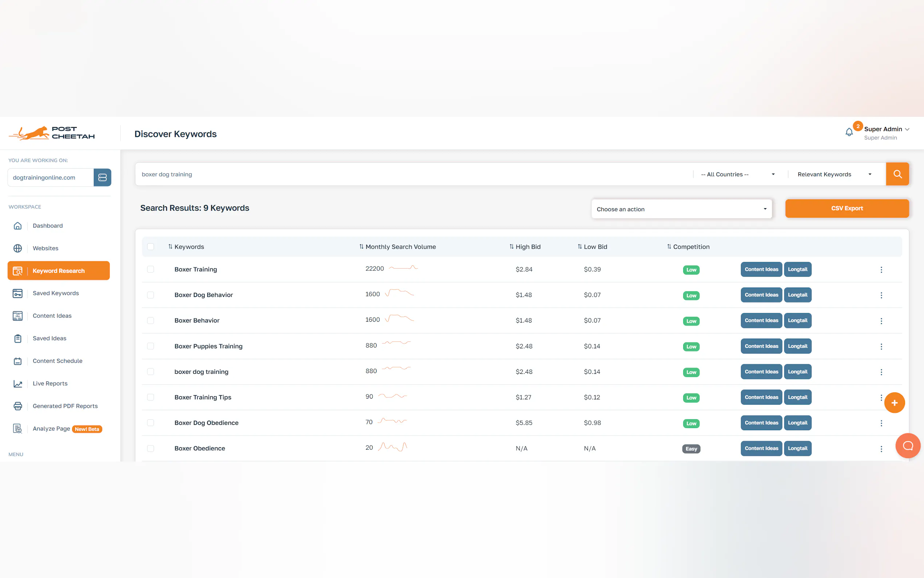Open the orange chat bubble widget

(x=908, y=446)
